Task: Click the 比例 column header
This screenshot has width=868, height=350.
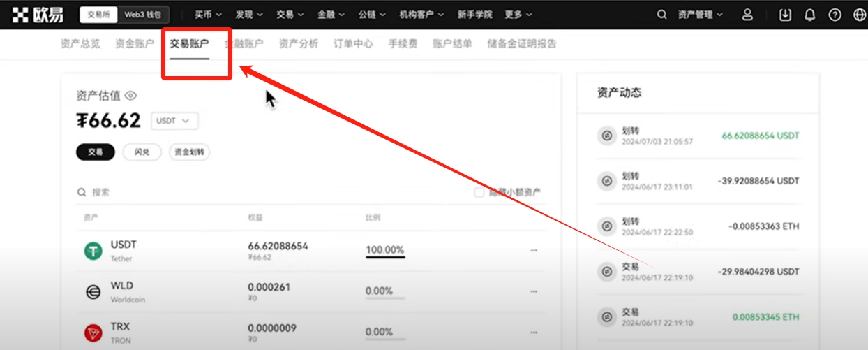Action: (373, 218)
